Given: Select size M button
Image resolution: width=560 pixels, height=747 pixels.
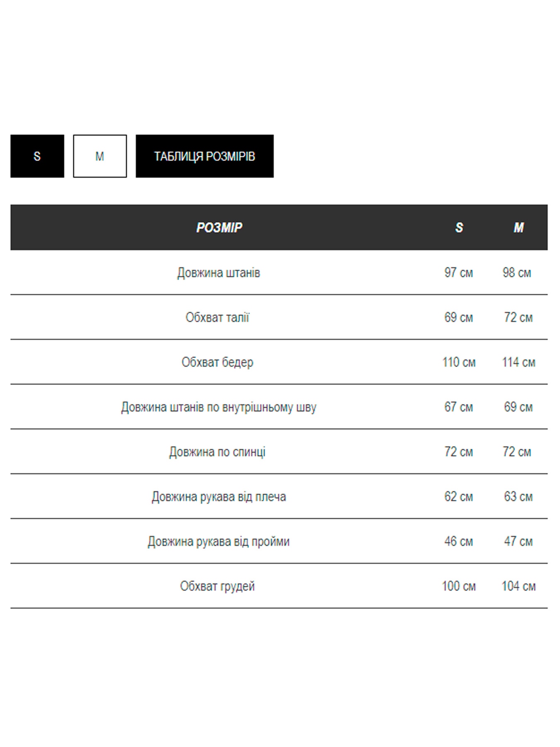Looking at the screenshot, I should [x=100, y=156].
